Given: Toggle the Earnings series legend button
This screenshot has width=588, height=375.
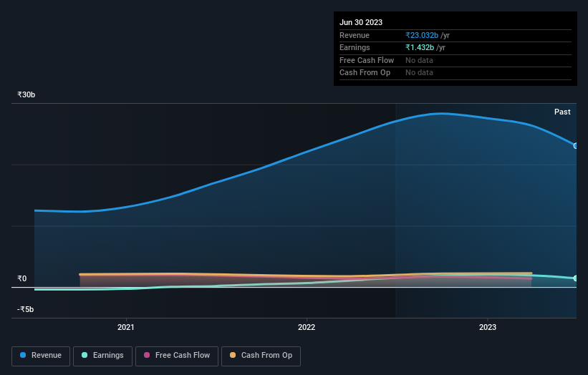Looking at the screenshot, I should click(x=102, y=356).
